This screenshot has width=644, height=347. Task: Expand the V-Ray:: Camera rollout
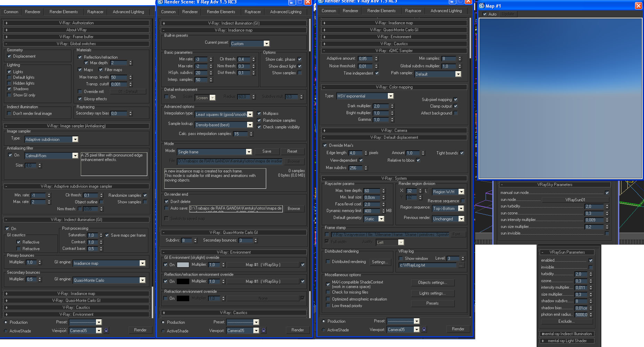[x=394, y=130]
